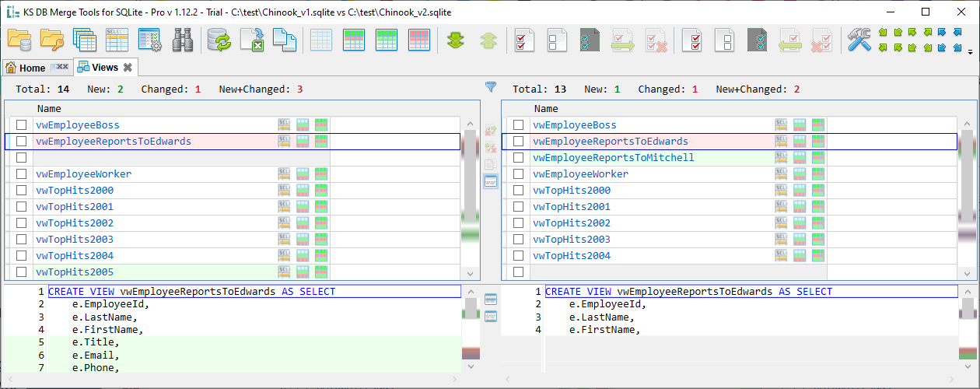980x389 pixels.
Task: Click the left Name column header
Action: (x=49, y=109)
